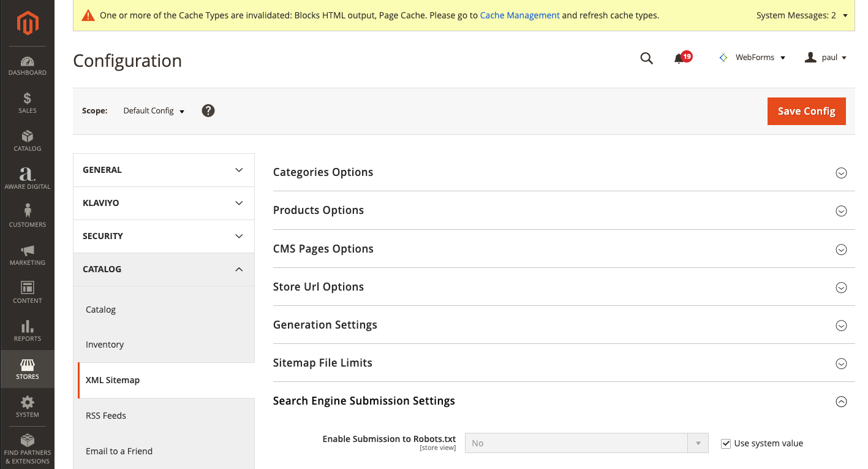Image resolution: width=868 pixels, height=469 pixels.
Task: Expand the Products Options section
Action: (564, 210)
